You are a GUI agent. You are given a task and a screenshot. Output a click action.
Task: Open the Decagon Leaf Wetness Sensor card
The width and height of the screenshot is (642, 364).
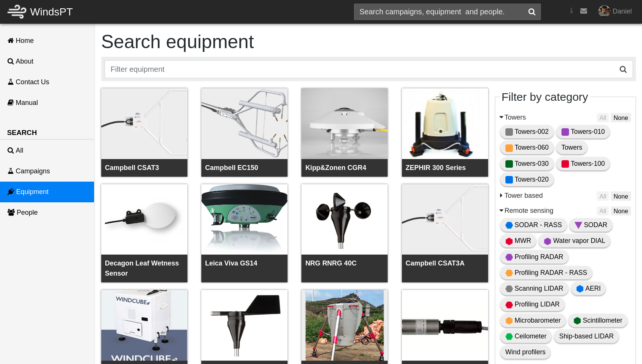coord(144,233)
